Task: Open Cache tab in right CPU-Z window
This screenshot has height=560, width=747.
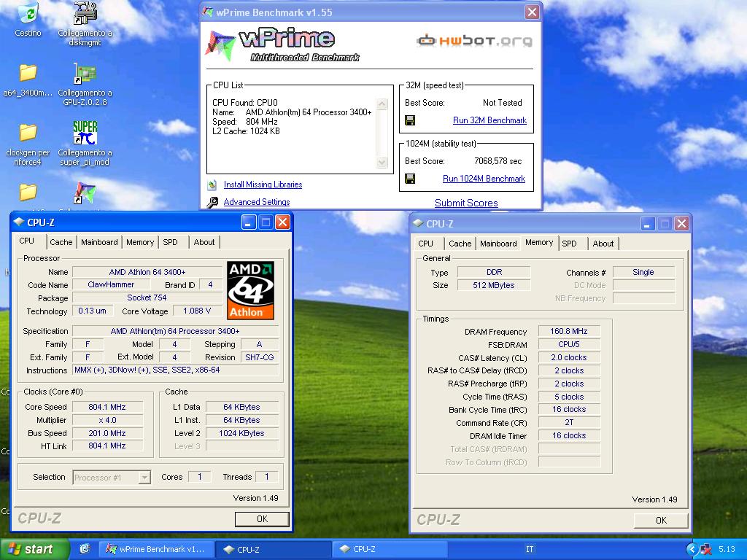Action: click(x=460, y=244)
